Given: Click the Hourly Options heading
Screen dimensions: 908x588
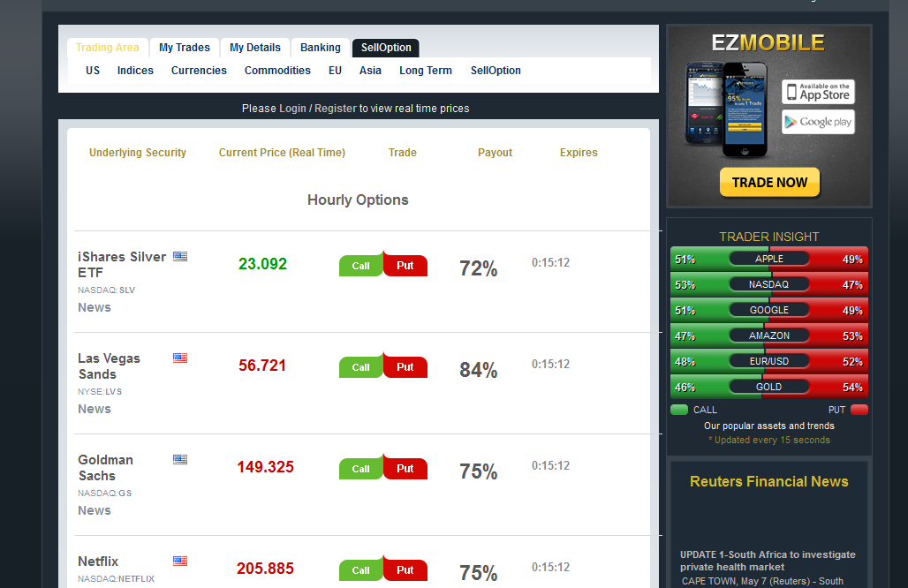Looking at the screenshot, I should pyautogui.click(x=358, y=200).
